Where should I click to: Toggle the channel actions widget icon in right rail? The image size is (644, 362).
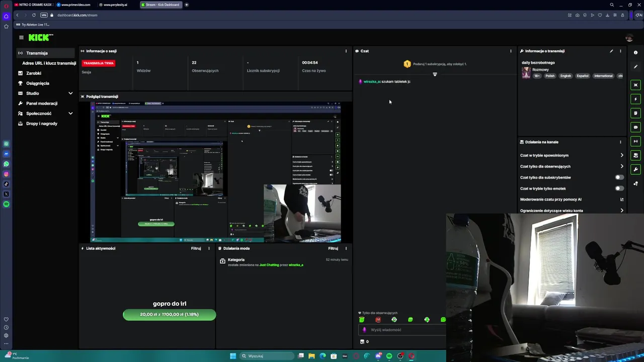point(636,155)
